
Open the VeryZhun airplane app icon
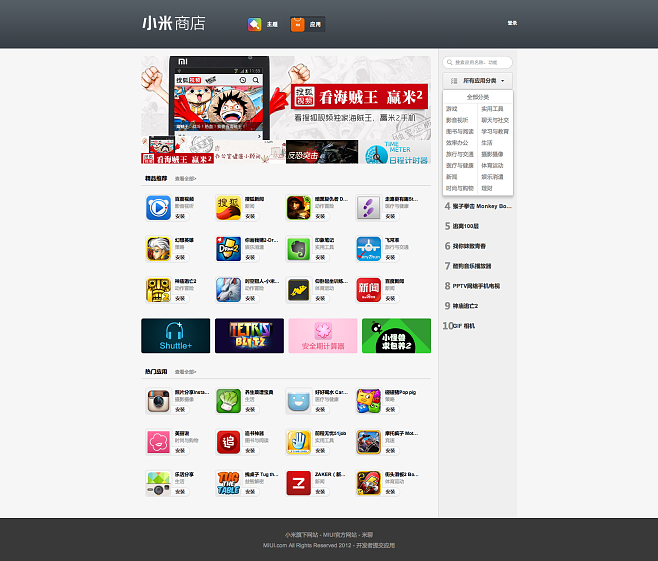tap(368, 249)
